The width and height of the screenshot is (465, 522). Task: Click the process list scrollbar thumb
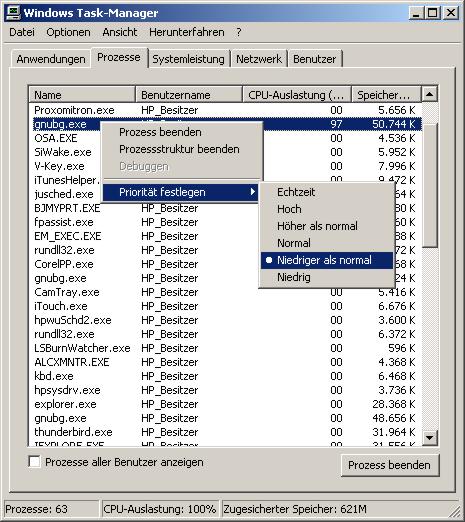(430, 185)
